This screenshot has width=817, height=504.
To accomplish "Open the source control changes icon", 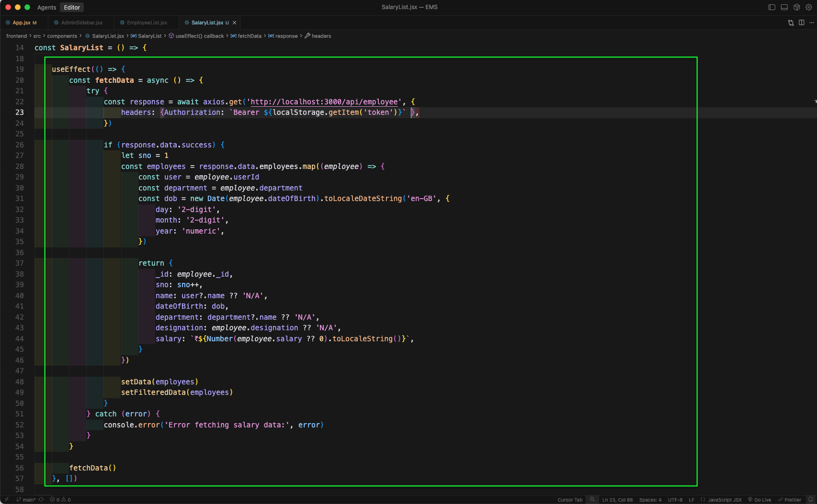I will (791, 22).
